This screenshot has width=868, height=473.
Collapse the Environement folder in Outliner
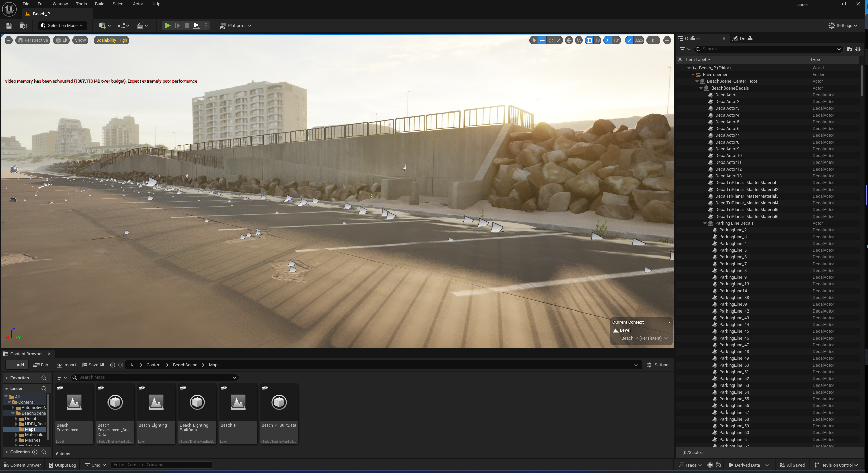point(693,75)
